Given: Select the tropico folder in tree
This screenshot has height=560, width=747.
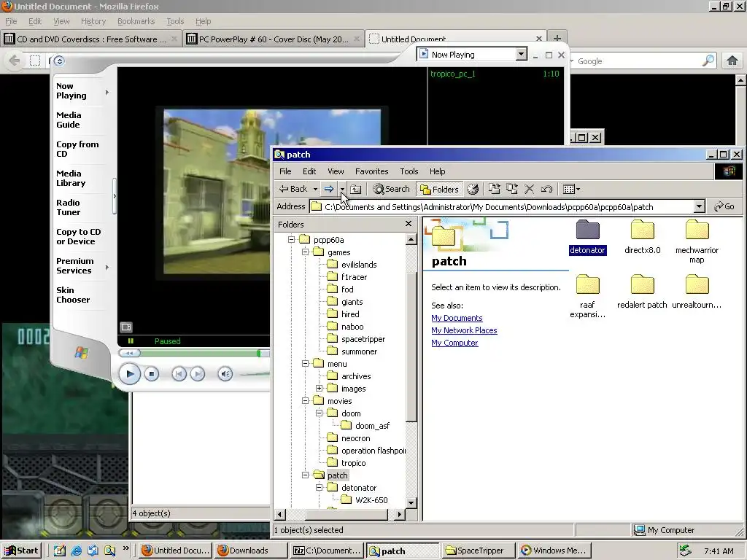Looking at the screenshot, I should (x=354, y=463).
